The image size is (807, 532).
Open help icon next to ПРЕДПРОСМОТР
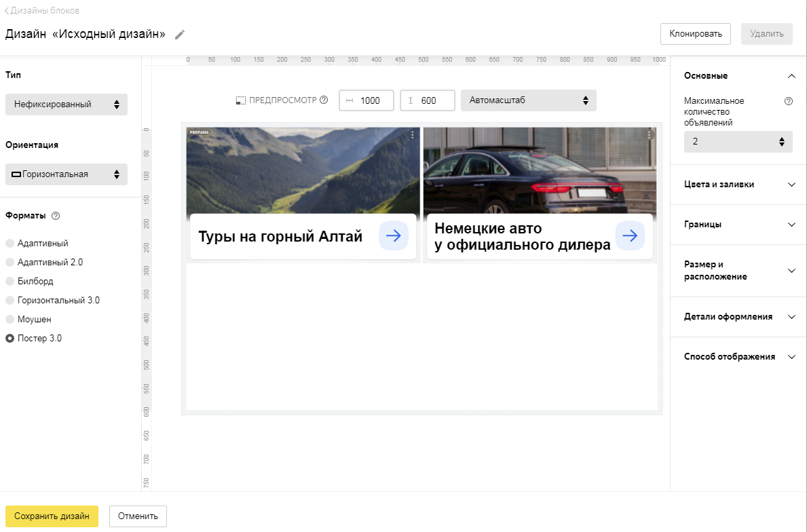point(324,100)
